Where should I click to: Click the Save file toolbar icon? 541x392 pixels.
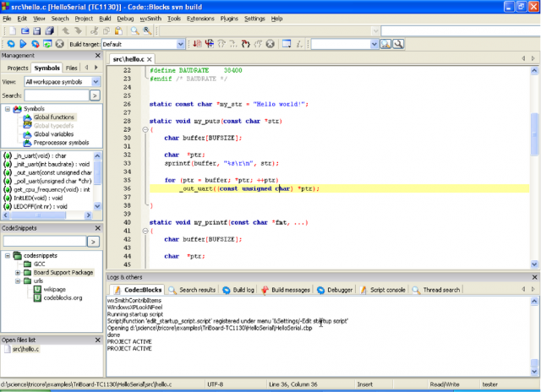pos(36,30)
